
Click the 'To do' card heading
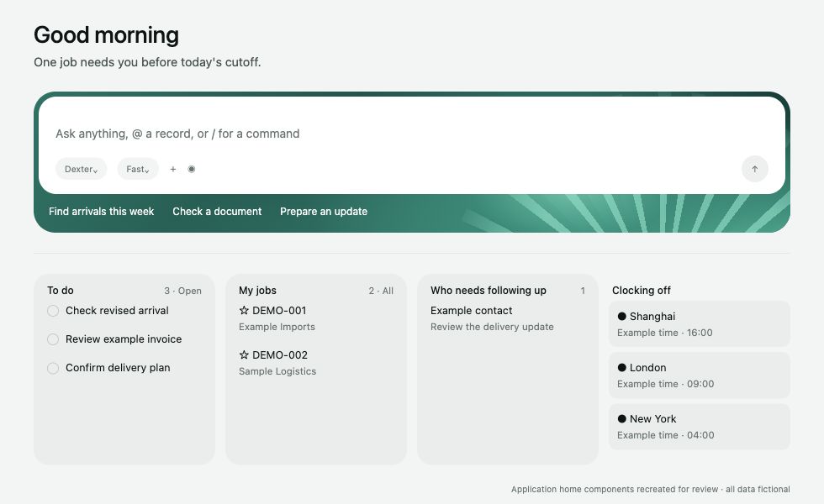click(x=61, y=291)
